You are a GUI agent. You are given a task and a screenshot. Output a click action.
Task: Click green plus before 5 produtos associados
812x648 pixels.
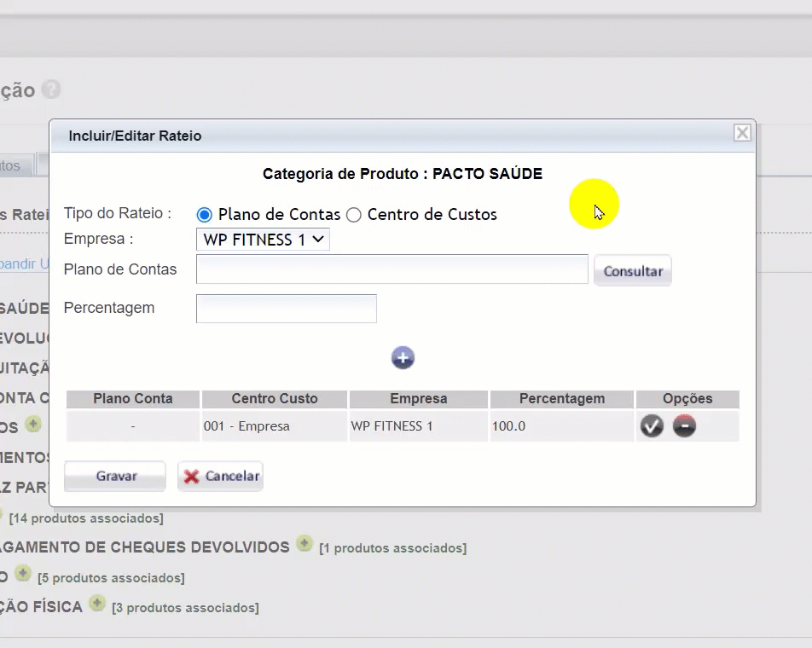23,574
